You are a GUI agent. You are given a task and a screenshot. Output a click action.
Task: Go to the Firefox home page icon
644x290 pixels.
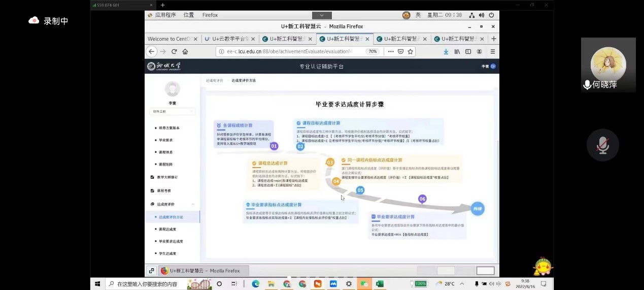pos(185,51)
